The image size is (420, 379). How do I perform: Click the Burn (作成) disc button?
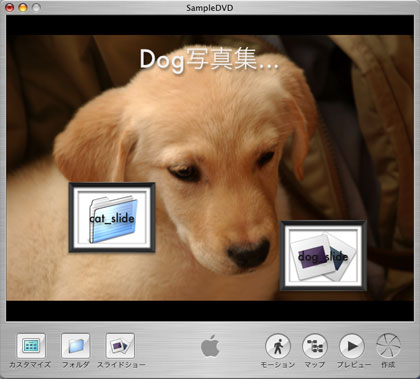coord(388,346)
